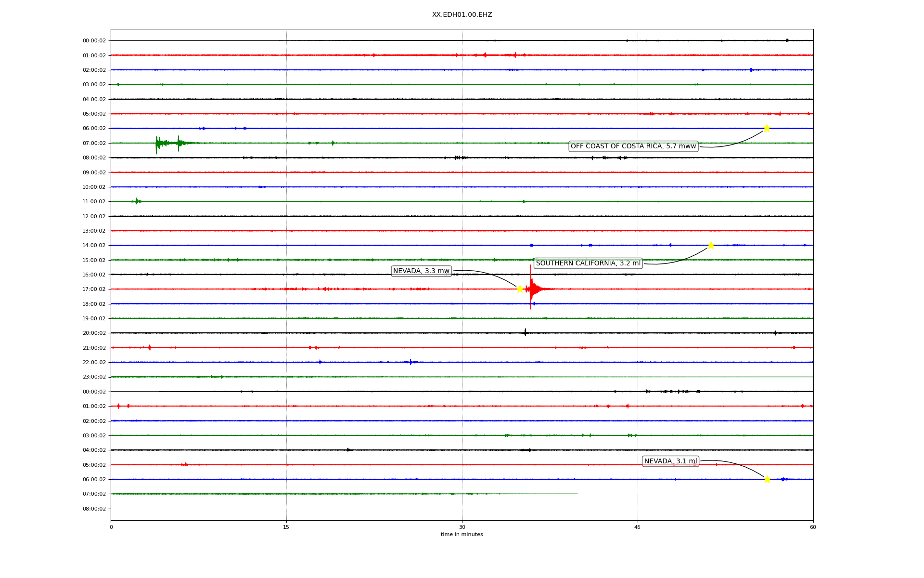Click the large red seismic spike at 17:00:02
924x578 pixels.
point(531,288)
